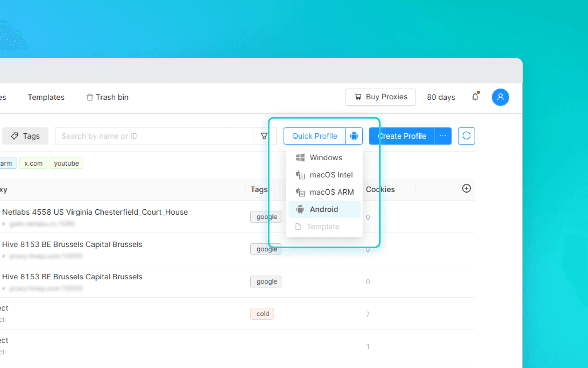Click the Cookies column header
The image size is (588, 368).
coord(381,189)
